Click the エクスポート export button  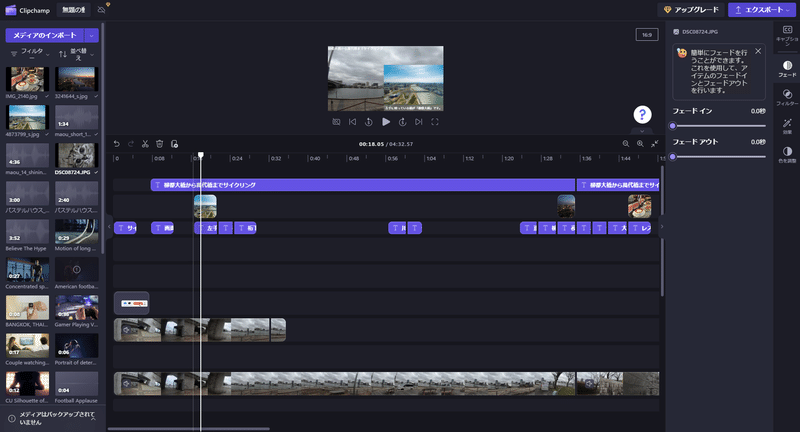pyautogui.click(x=762, y=10)
